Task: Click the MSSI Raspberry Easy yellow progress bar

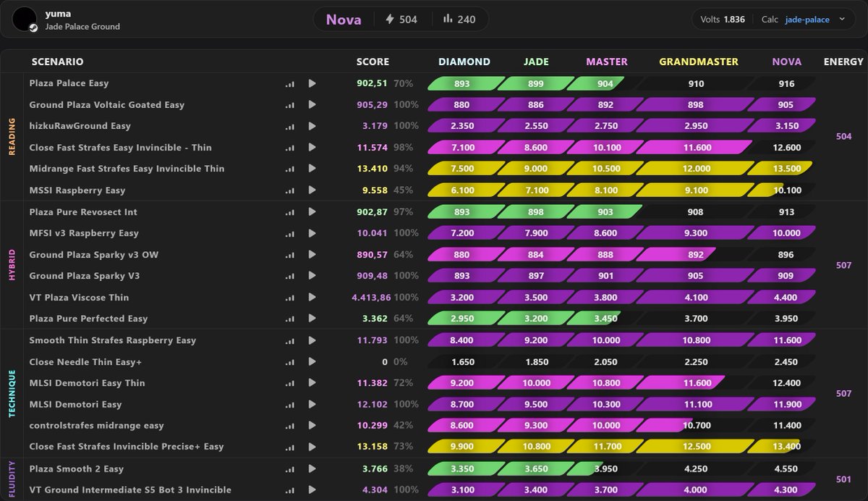Action: 621,190
